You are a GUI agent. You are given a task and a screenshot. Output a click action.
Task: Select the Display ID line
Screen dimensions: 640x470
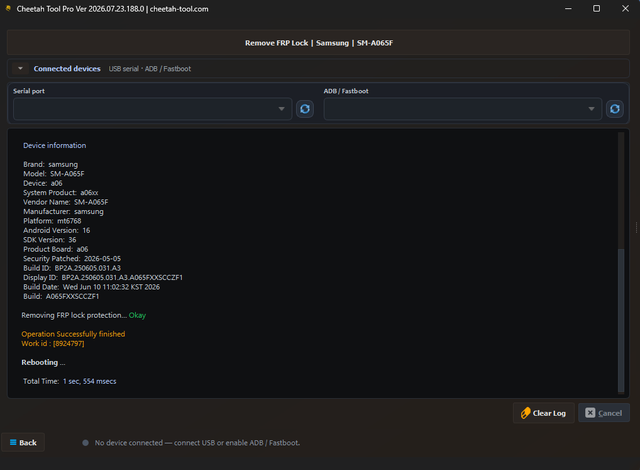click(103, 277)
